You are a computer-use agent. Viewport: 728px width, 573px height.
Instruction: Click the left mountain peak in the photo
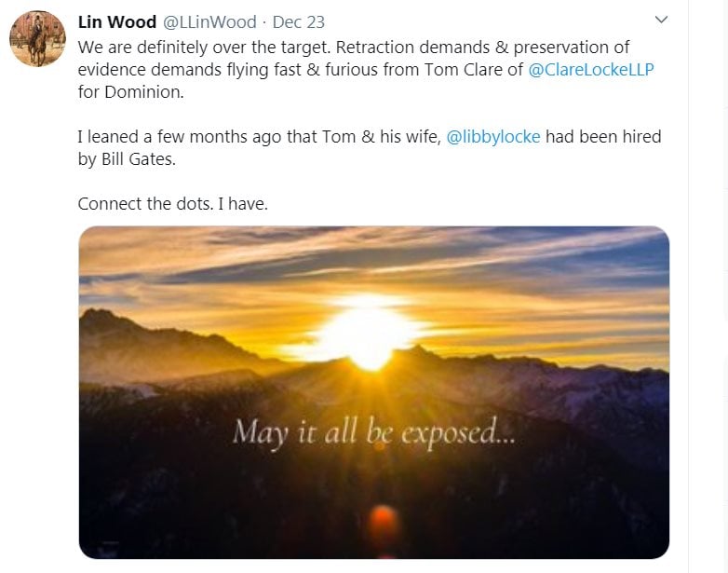tap(110, 320)
